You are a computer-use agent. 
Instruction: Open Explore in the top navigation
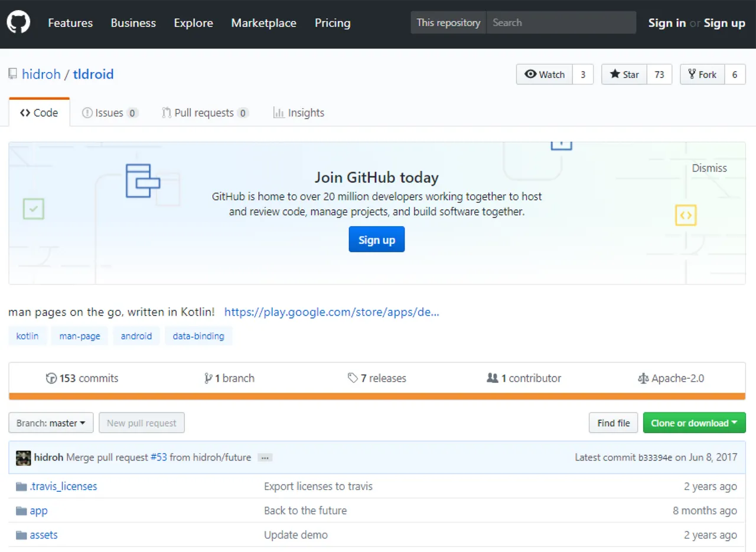(194, 23)
